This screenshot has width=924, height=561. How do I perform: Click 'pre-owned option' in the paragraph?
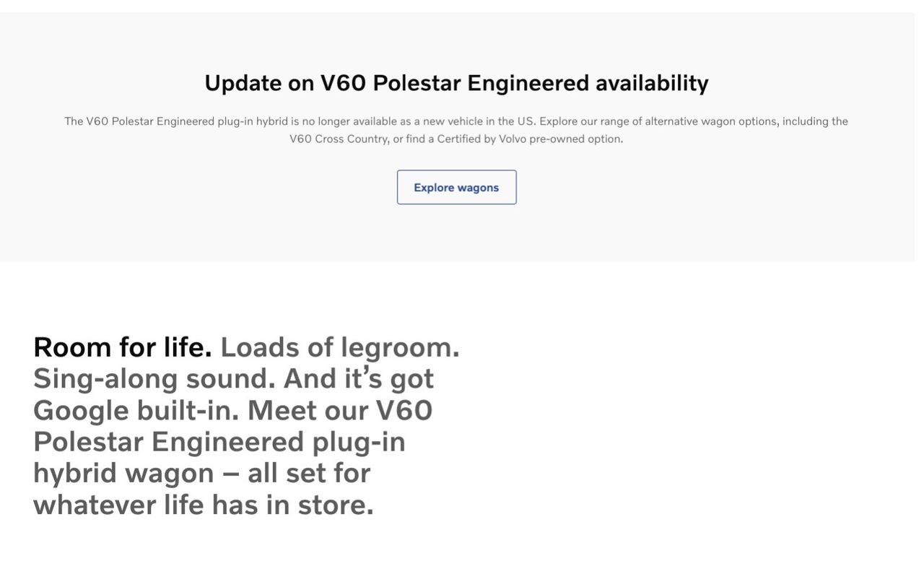(575, 139)
